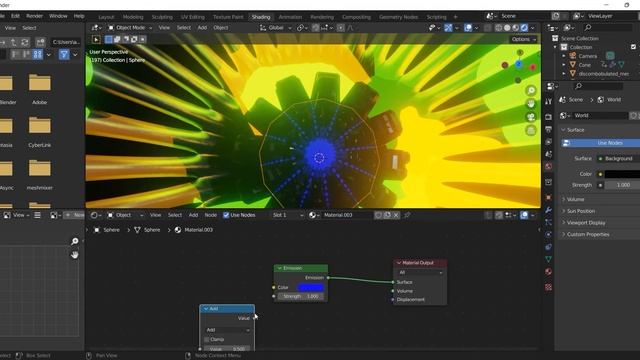The width and height of the screenshot is (640, 360).
Task: Open the Material Output target All dropdown
Action: (420, 272)
